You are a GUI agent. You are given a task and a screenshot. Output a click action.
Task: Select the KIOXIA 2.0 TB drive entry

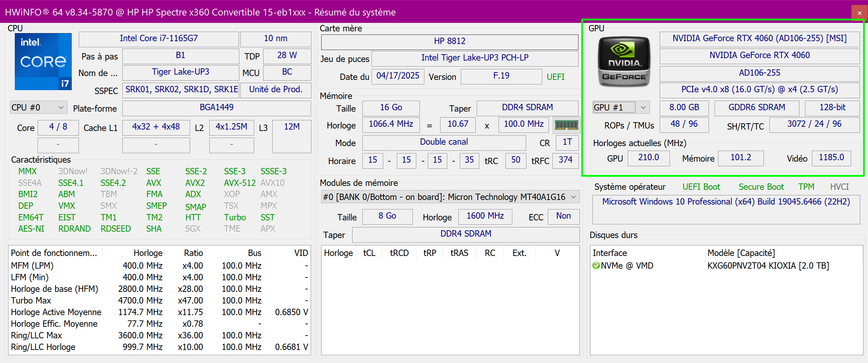(768, 266)
